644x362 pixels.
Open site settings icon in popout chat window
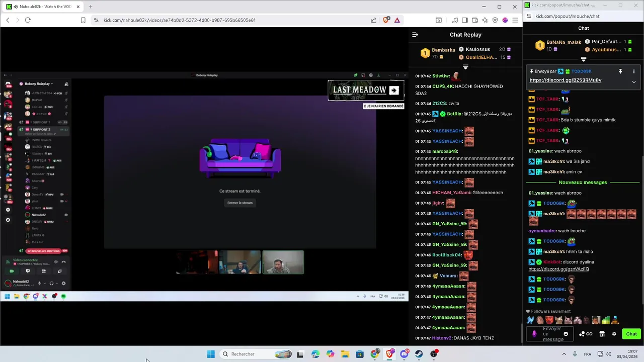(528, 16)
